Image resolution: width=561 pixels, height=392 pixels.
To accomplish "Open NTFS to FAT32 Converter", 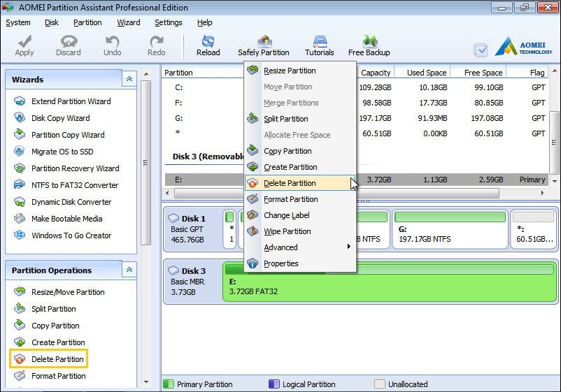I will coord(66,185).
